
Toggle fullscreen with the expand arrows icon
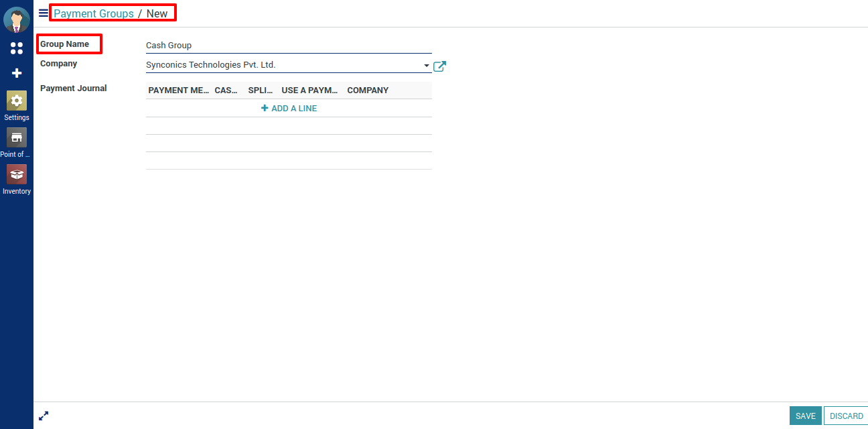(x=44, y=416)
